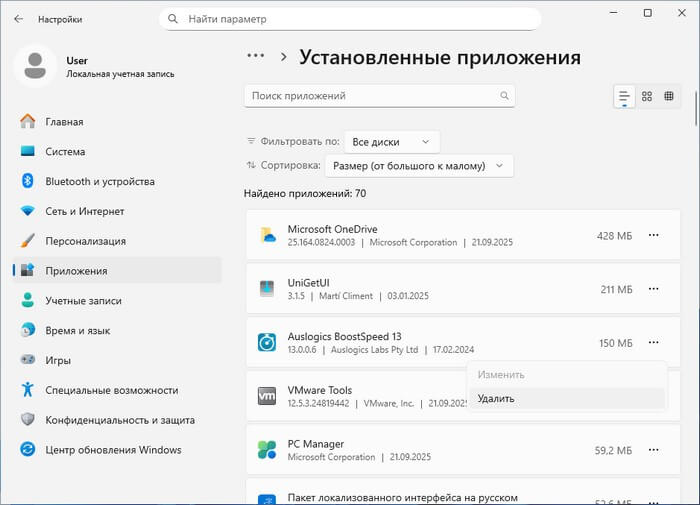700x505 pixels.
Task: Open more options for UniGetUI
Action: tap(654, 289)
